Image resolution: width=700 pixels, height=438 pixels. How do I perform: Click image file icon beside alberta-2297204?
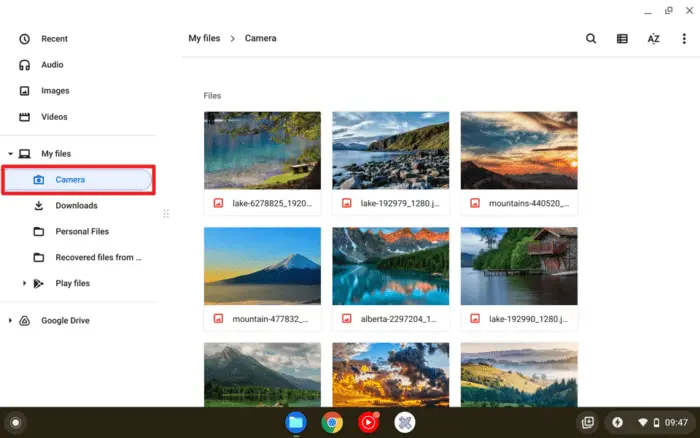pyautogui.click(x=346, y=318)
